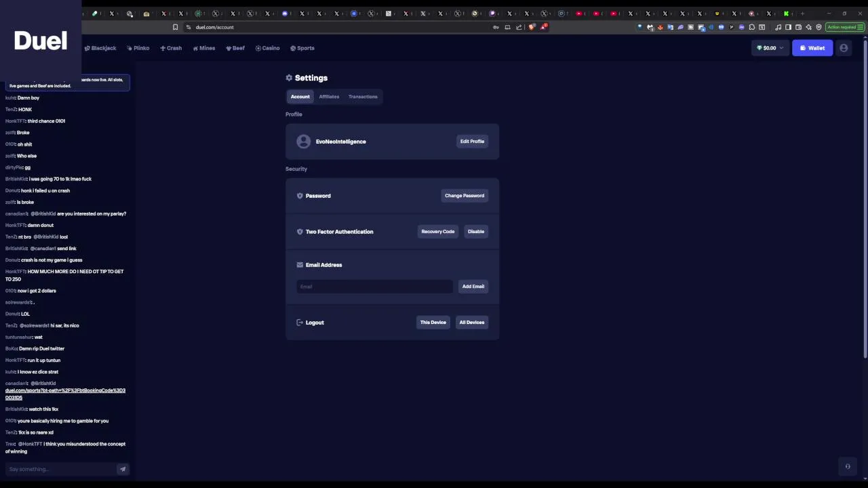Click Edit Profile for EvoNeoIntelligence
Viewport: 868px width, 488px height.
(x=472, y=141)
